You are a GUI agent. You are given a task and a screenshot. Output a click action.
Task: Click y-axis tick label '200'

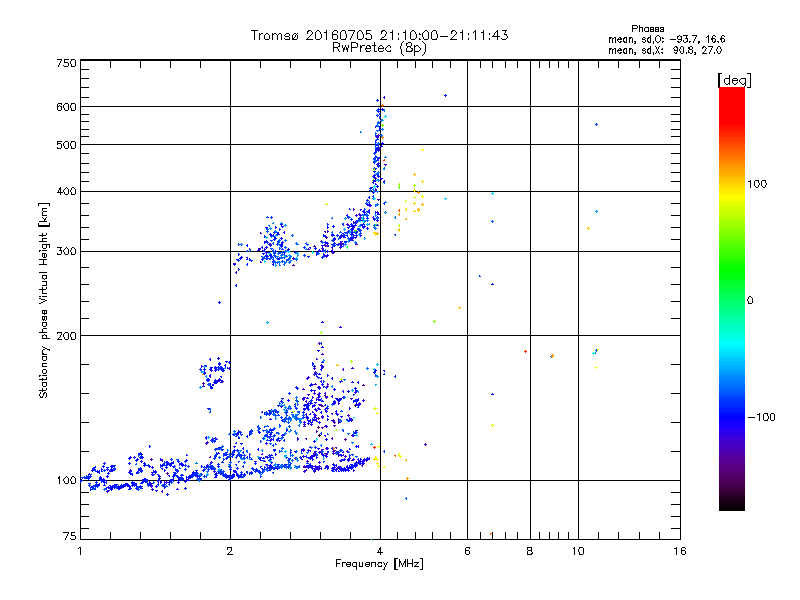click(x=66, y=336)
